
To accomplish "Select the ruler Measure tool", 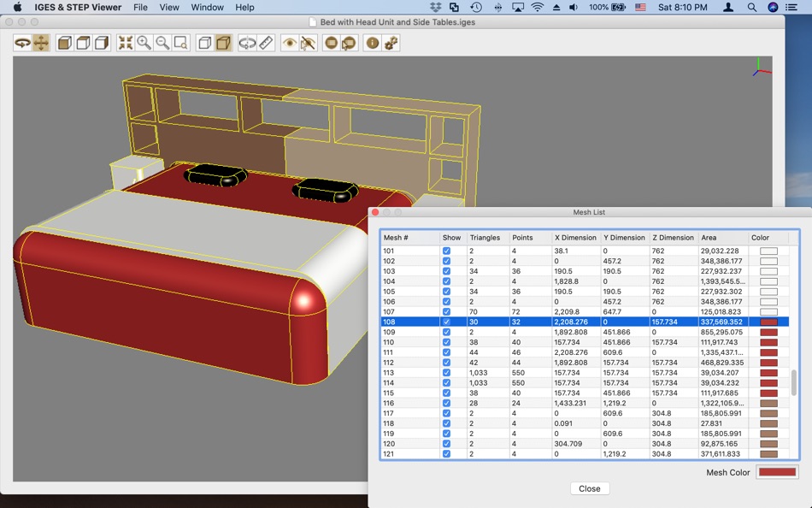I will [266, 43].
